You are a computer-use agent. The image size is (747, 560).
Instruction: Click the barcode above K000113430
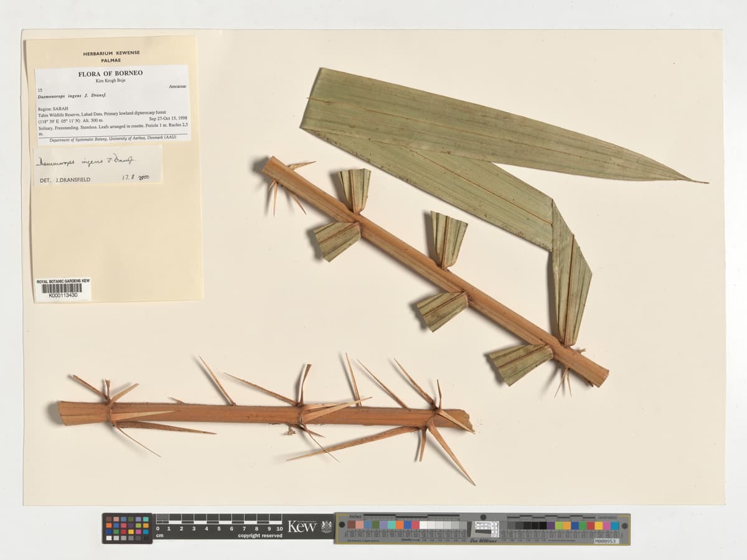[x=62, y=288]
